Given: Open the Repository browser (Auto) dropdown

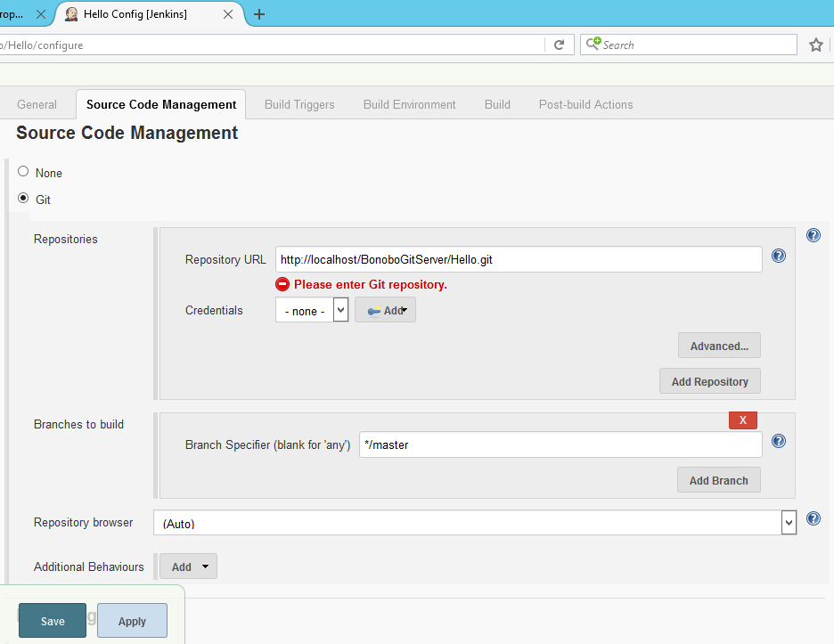Looking at the screenshot, I should pyautogui.click(x=475, y=523).
